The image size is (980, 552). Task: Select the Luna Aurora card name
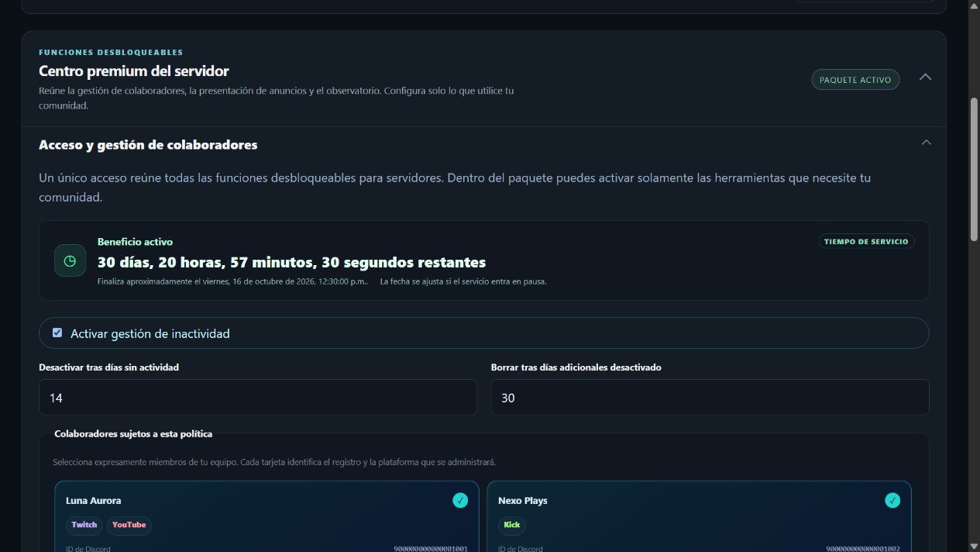pos(94,501)
